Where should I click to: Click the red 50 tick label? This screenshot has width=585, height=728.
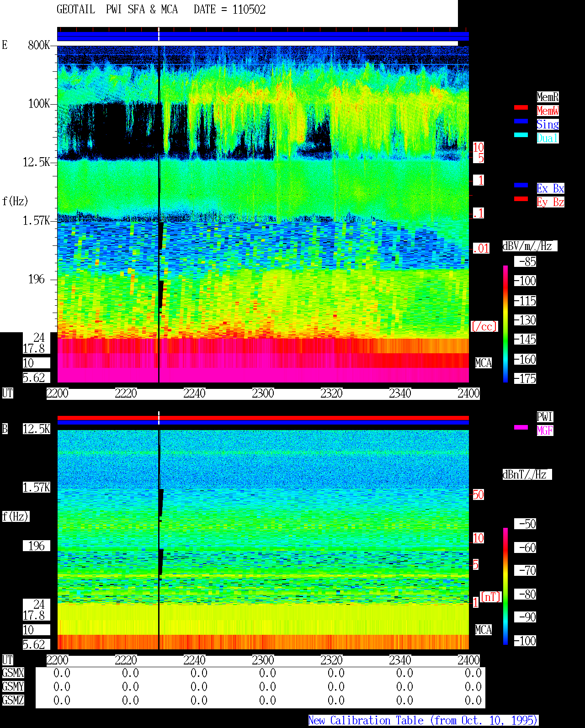[x=478, y=494]
